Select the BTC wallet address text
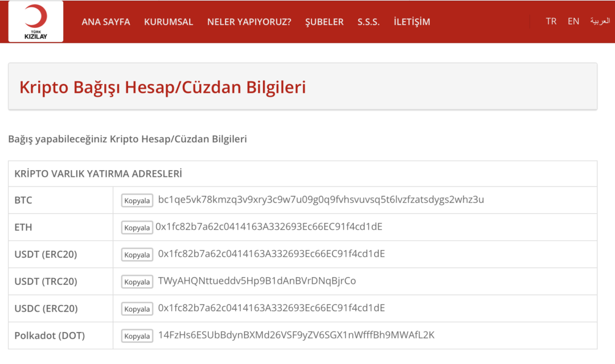 click(321, 200)
